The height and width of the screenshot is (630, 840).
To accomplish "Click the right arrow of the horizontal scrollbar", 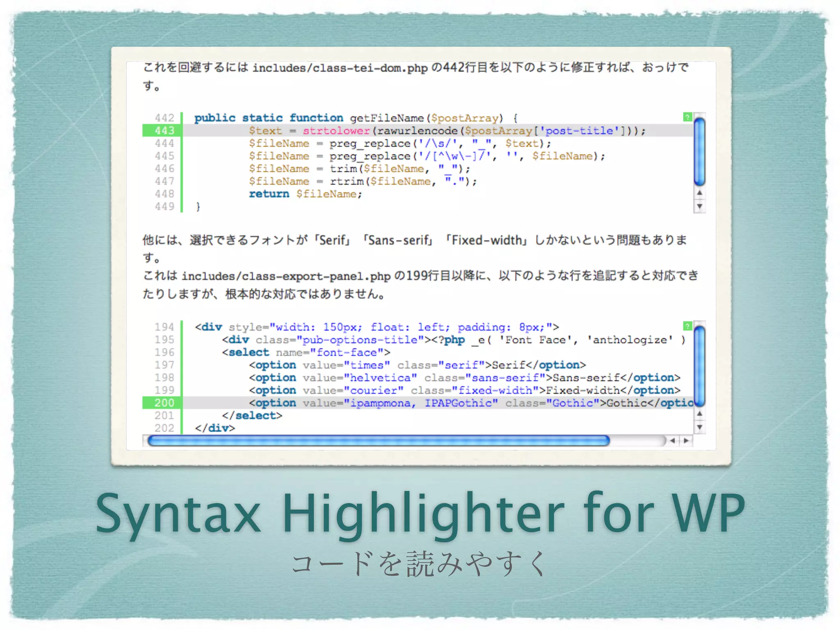I will pos(686,441).
